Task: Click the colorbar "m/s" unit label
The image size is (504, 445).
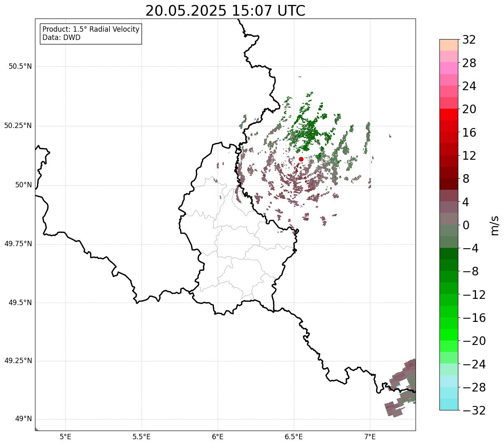Action: click(x=494, y=225)
